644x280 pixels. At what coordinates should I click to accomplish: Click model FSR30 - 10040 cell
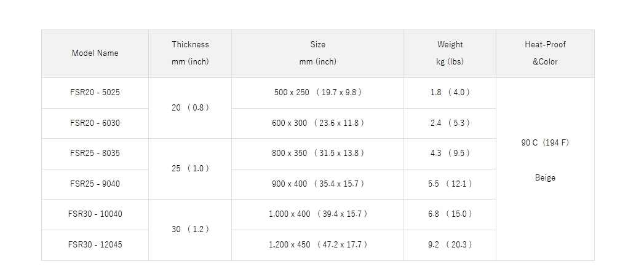95,214
